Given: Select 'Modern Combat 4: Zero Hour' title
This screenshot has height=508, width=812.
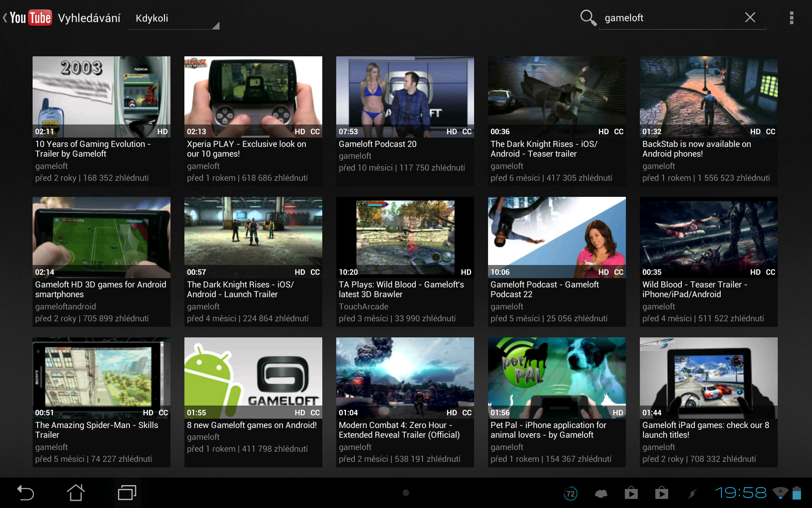Looking at the screenshot, I should [x=399, y=430].
